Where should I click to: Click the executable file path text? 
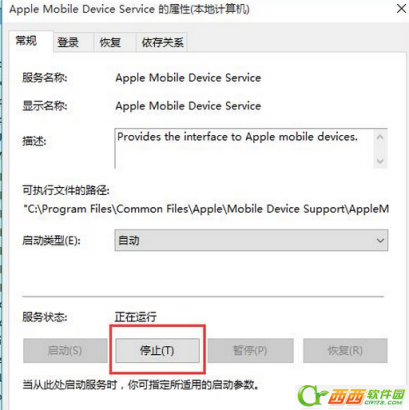pyautogui.click(x=206, y=209)
